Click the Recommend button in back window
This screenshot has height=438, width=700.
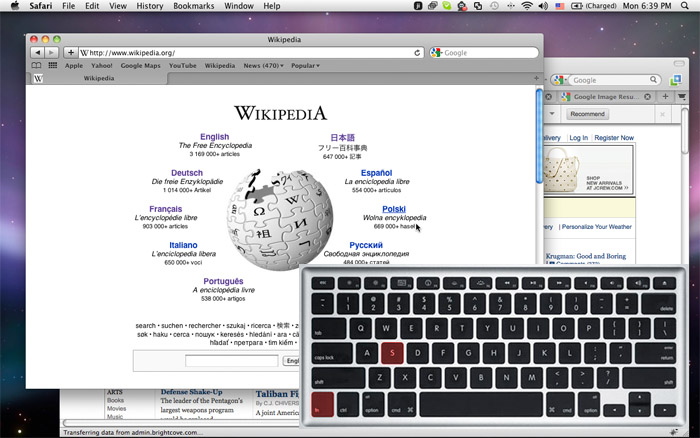click(x=588, y=114)
